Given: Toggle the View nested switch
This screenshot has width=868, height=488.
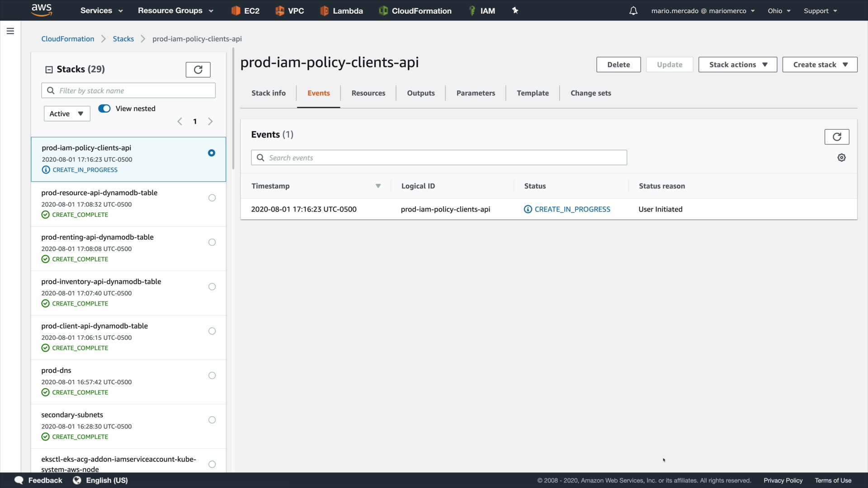Looking at the screenshot, I should pos(104,108).
